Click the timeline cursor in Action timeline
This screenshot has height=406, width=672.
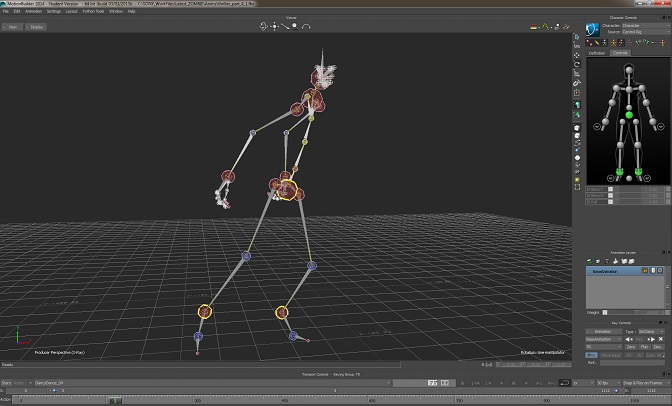[x=115, y=400]
